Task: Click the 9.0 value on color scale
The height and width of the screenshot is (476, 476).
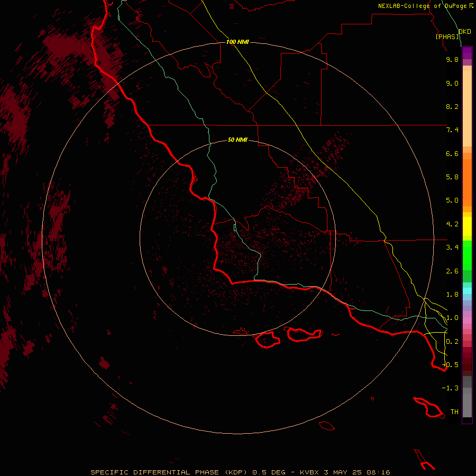Action: (452, 83)
